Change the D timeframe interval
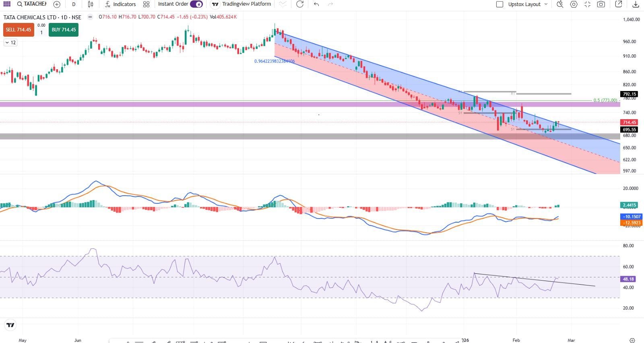This screenshot has height=343, width=644. [74, 4]
